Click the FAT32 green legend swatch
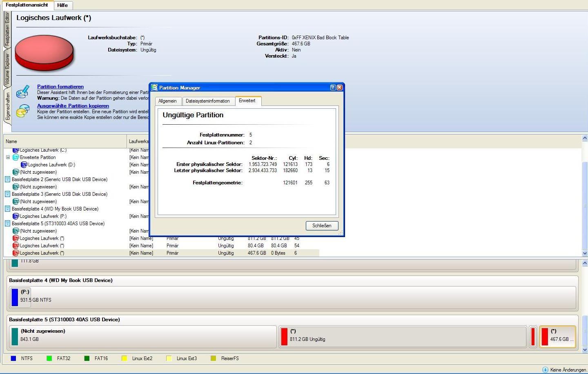This screenshot has height=374, width=588. click(x=49, y=358)
